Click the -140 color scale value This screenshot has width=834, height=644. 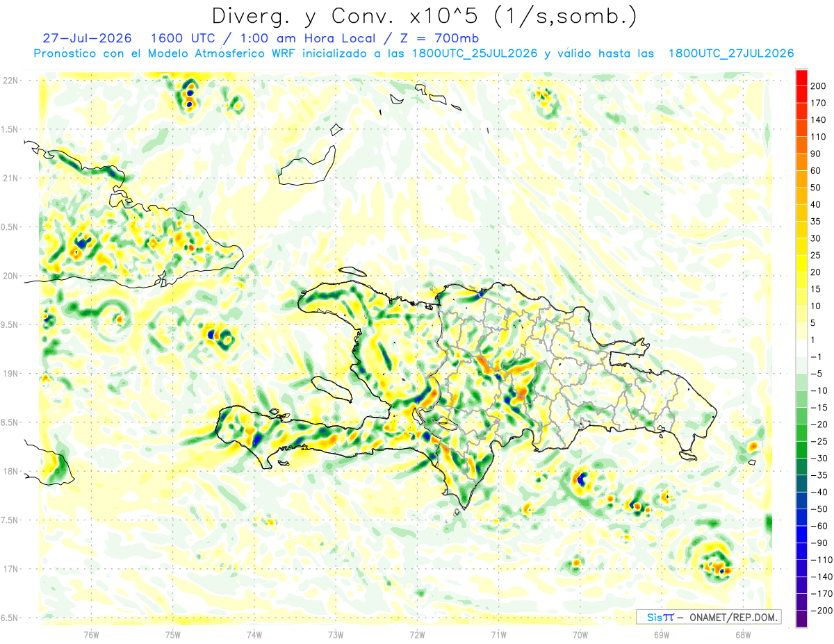(821, 577)
